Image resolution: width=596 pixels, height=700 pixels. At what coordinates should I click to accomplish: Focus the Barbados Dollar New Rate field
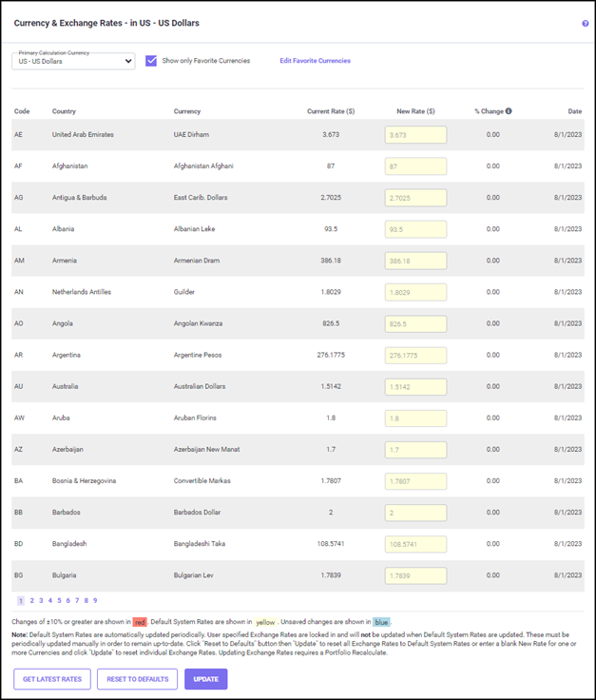tap(415, 513)
